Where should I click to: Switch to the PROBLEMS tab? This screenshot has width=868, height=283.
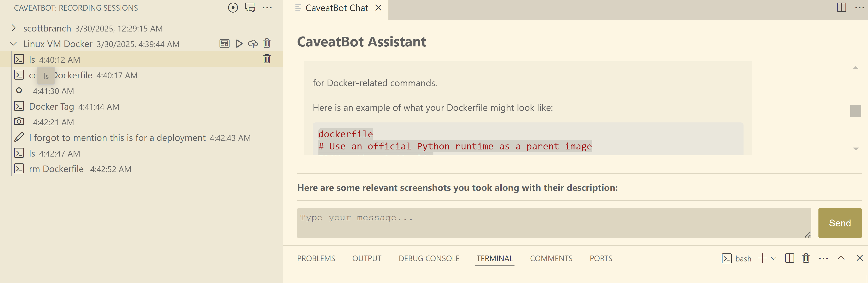pyautogui.click(x=316, y=258)
